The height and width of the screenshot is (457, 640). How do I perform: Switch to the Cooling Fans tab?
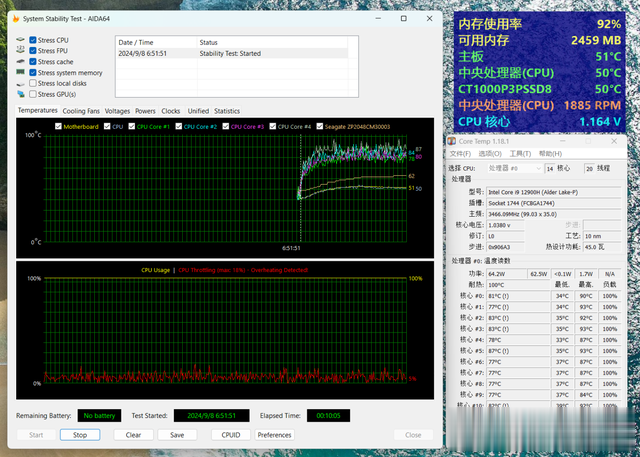click(81, 111)
